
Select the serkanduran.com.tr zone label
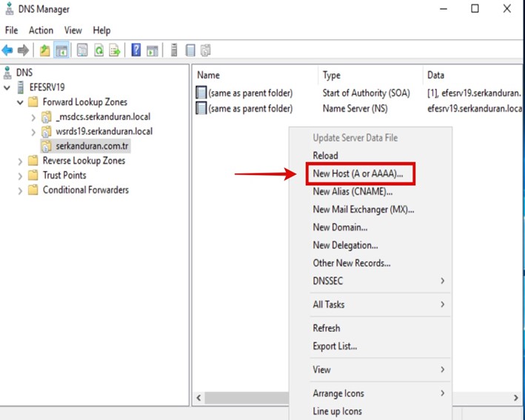pyautogui.click(x=92, y=146)
